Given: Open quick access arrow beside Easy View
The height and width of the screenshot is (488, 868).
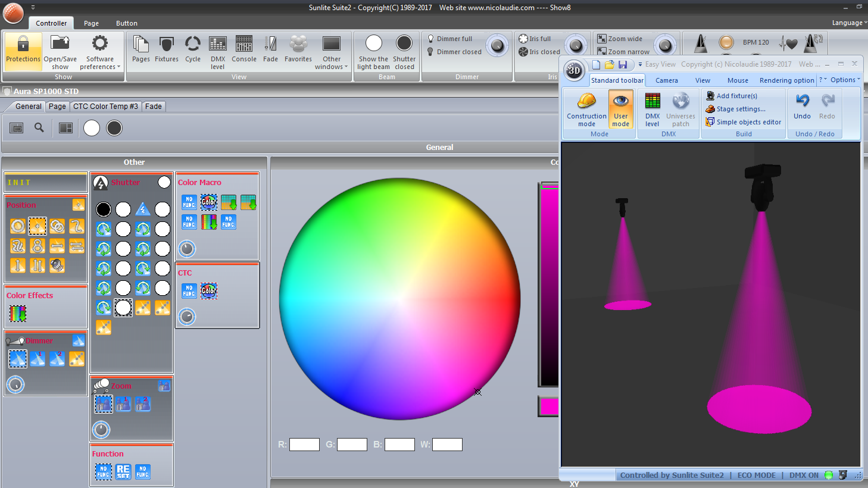Looking at the screenshot, I should (x=640, y=64).
